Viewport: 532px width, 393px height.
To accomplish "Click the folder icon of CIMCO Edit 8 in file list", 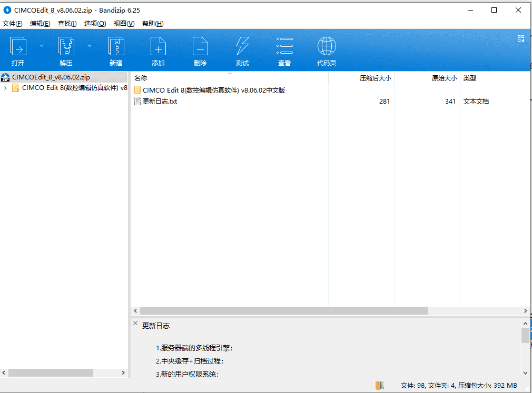I will click(x=137, y=90).
